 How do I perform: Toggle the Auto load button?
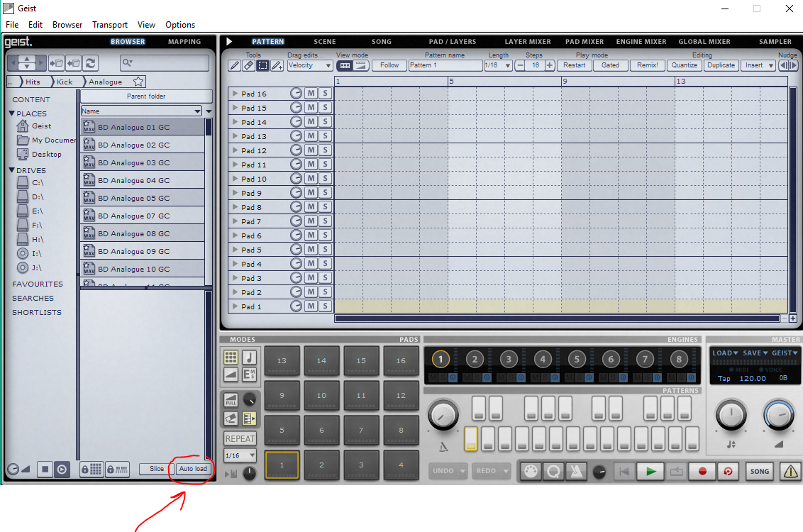coord(193,469)
